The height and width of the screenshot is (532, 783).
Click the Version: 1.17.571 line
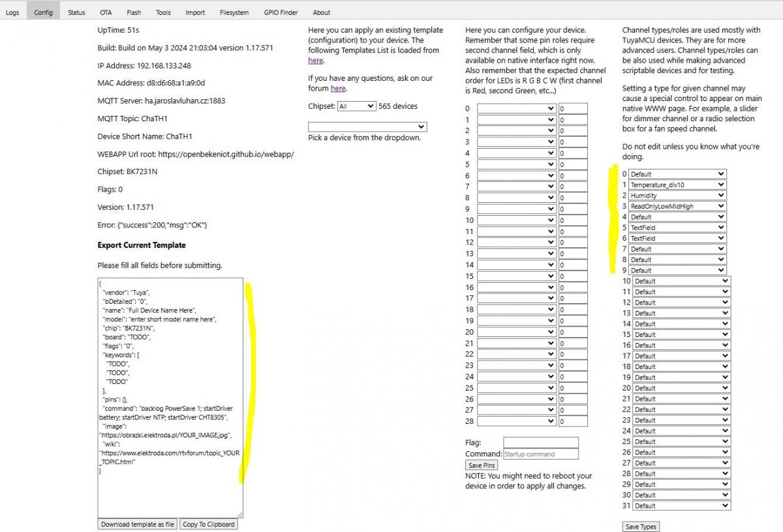click(x=126, y=207)
